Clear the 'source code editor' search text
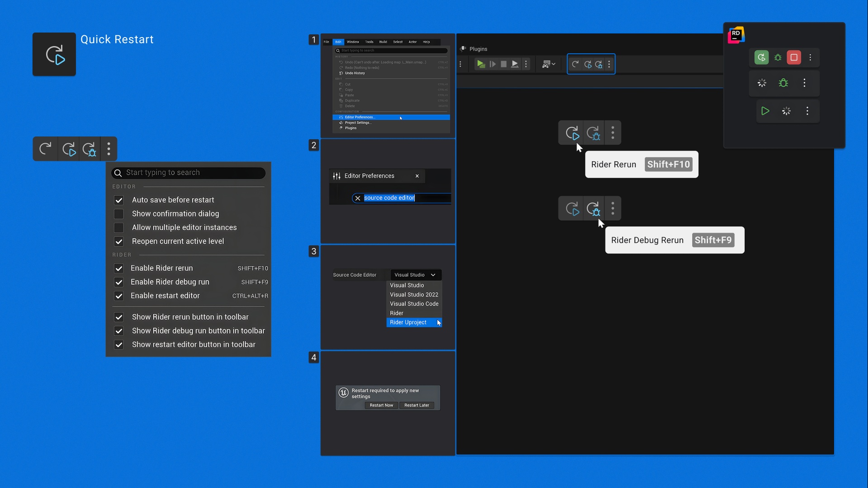The image size is (868, 488). pos(358,198)
